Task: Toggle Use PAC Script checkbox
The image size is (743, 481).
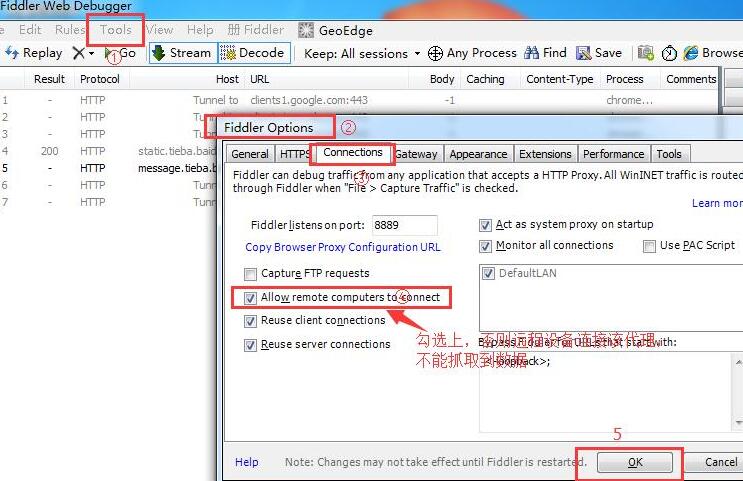Action: point(649,246)
